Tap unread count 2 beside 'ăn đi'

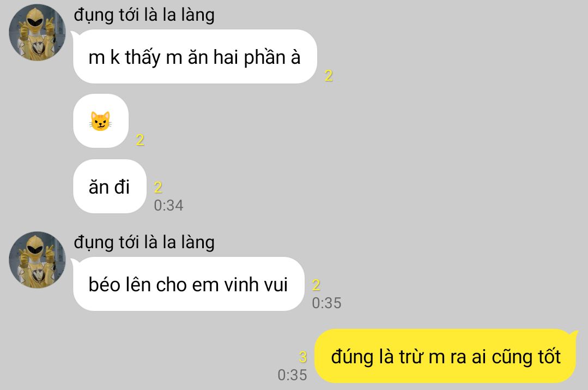pos(158,187)
